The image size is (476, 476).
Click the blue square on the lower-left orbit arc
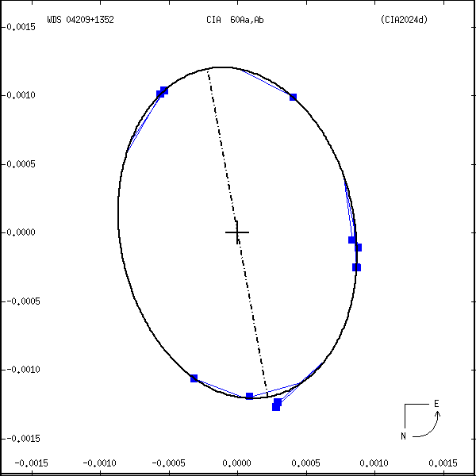coord(194,378)
